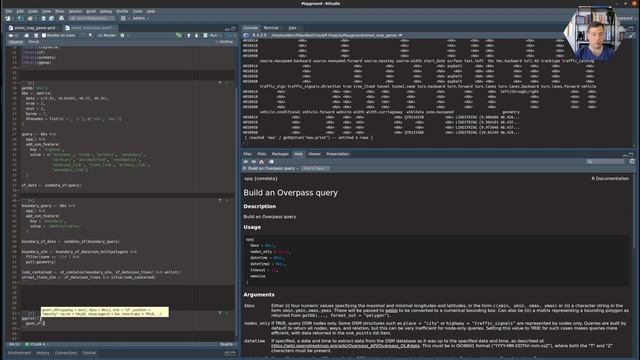The height and width of the screenshot is (360, 640).
Task: Click the Print icon in main toolbar
Action: click(62, 18)
